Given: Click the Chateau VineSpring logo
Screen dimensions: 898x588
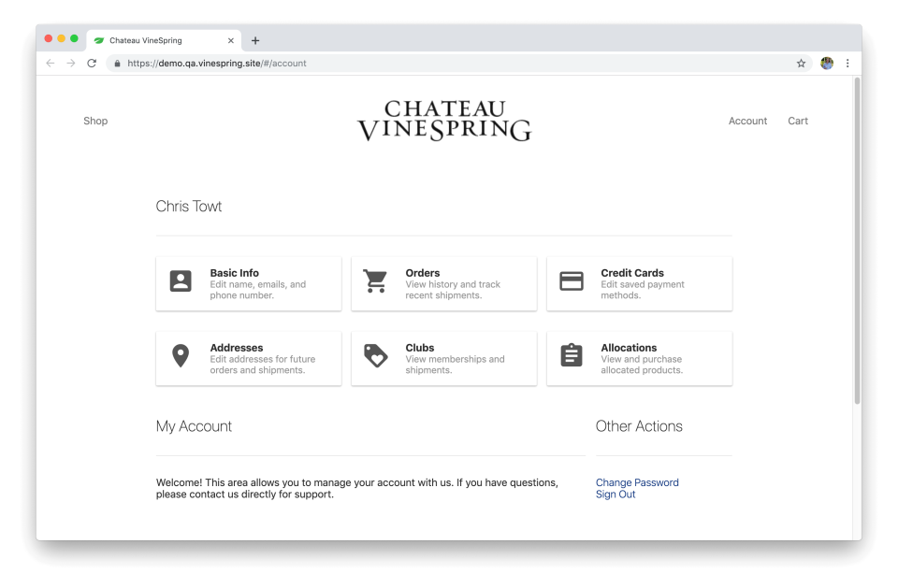Looking at the screenshot, I should (x=444, y=121).
